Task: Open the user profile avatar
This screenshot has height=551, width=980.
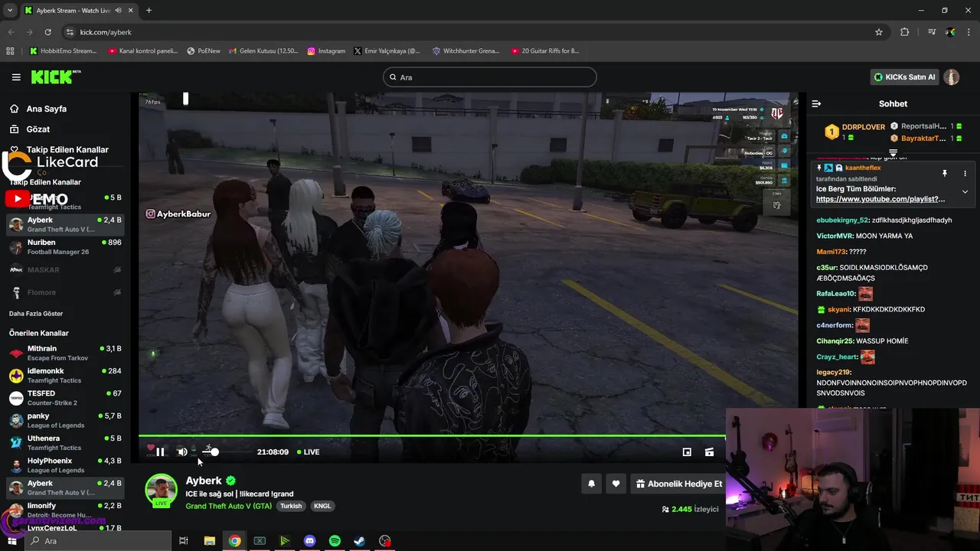Action: tap(951, 77)
